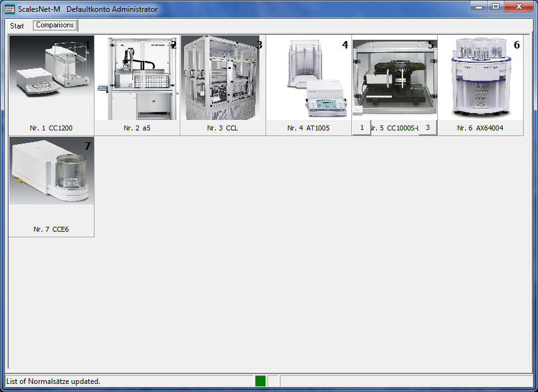
Task: Click the "Nr. 7 CCE6" label
Action: (51, 229)
